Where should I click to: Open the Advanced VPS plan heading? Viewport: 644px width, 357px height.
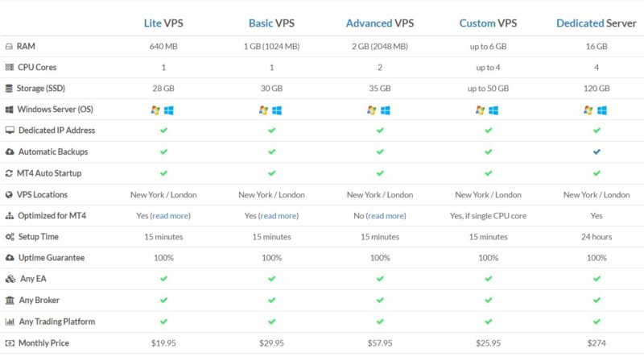[x=380, y=23]
